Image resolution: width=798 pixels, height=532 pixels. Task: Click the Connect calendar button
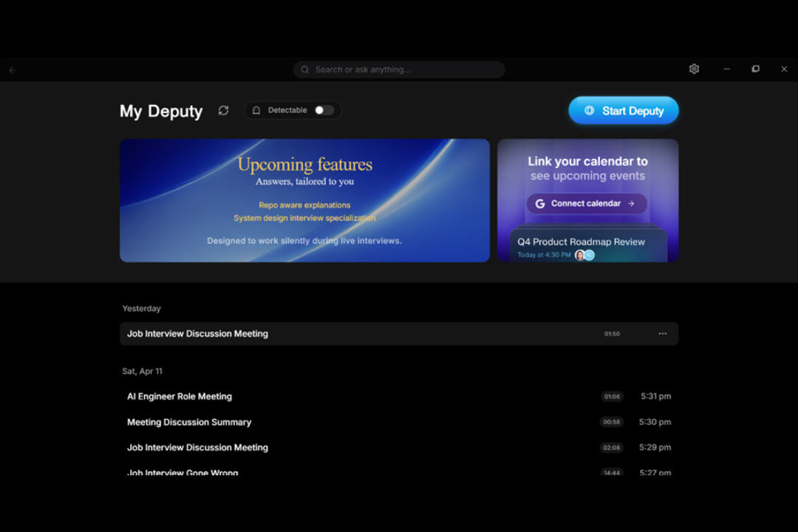586,204
